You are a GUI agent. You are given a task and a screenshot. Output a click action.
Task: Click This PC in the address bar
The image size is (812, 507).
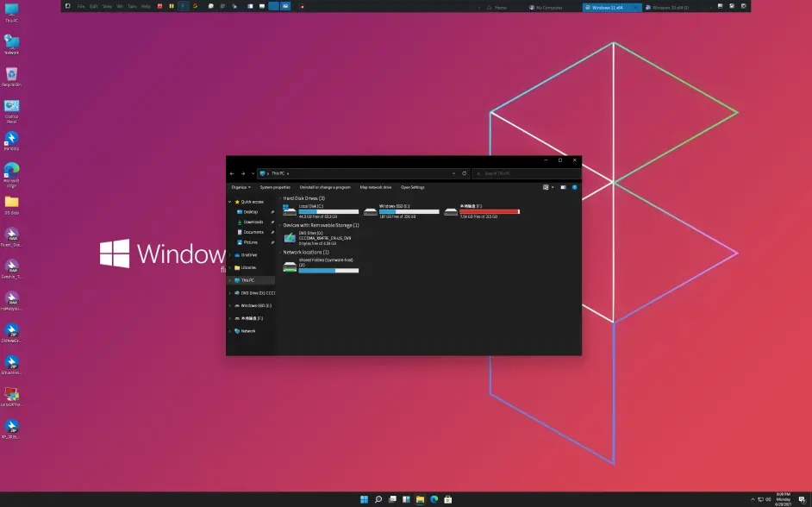coord(278,173)
